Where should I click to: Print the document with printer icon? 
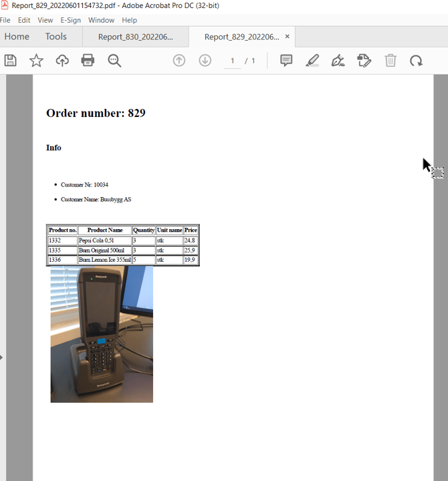[88, 61]
